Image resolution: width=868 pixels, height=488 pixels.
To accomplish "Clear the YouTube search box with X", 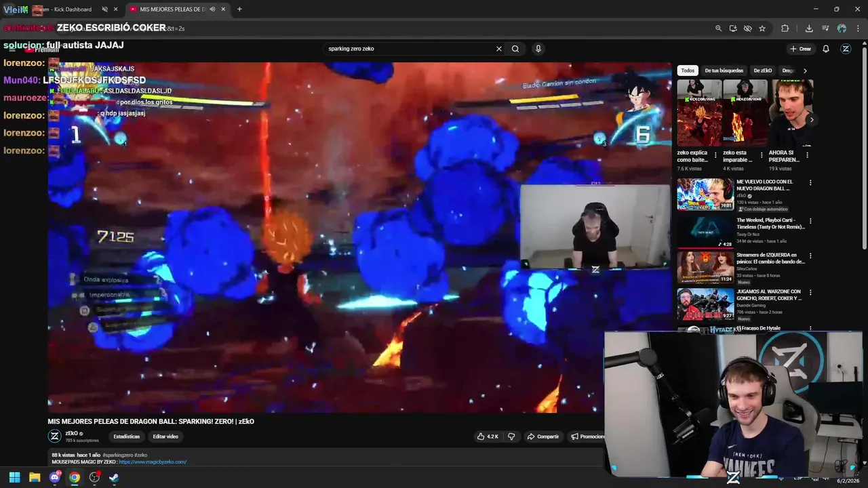I will point(499,49).
